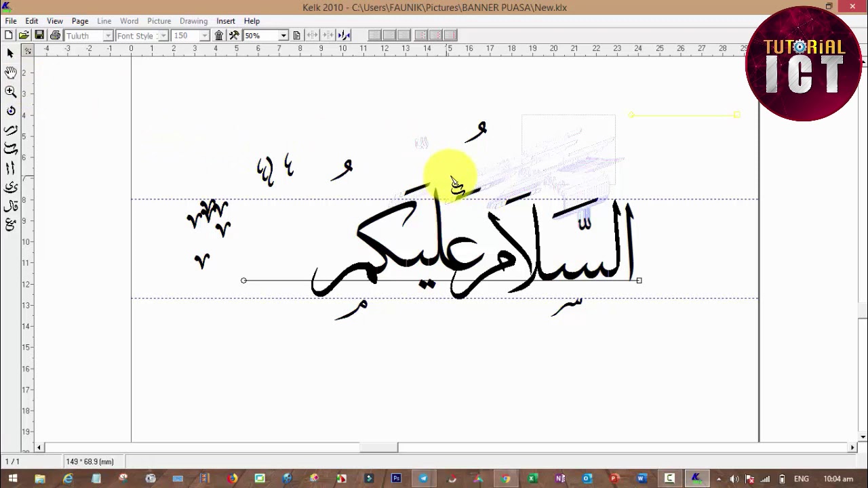
Task: Click the horizontal scrollbar thumb
Action: [378, 447]
